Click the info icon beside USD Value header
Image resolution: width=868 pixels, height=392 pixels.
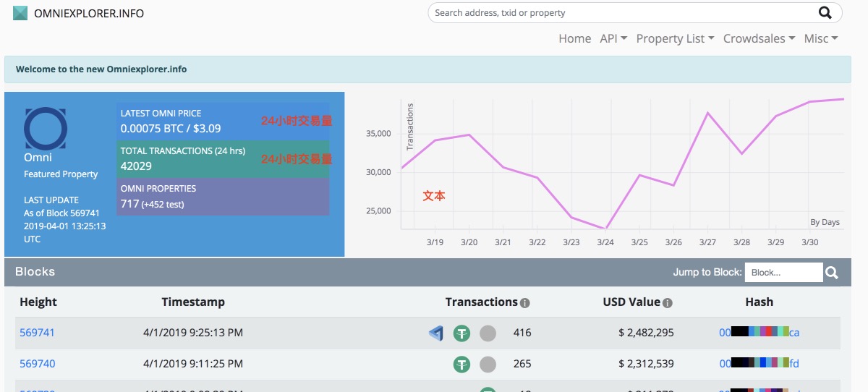(x=668, y=303)
